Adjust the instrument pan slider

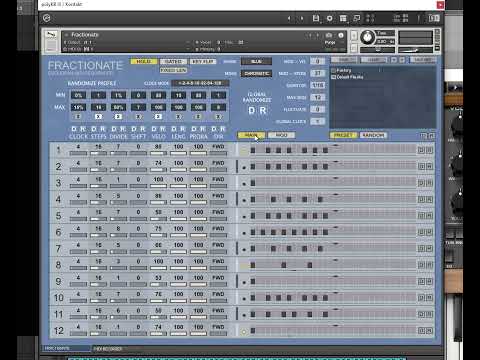(378, 50)
